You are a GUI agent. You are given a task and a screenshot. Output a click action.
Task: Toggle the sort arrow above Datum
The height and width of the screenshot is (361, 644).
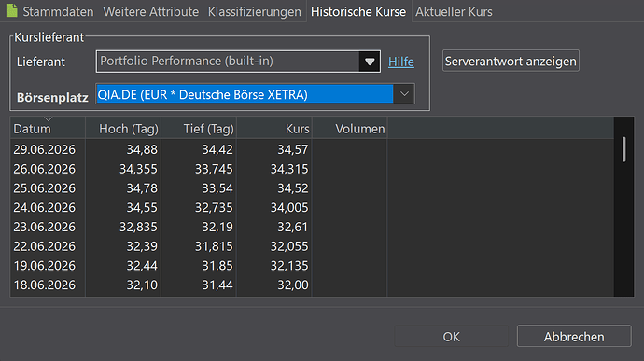coord(48,119)
